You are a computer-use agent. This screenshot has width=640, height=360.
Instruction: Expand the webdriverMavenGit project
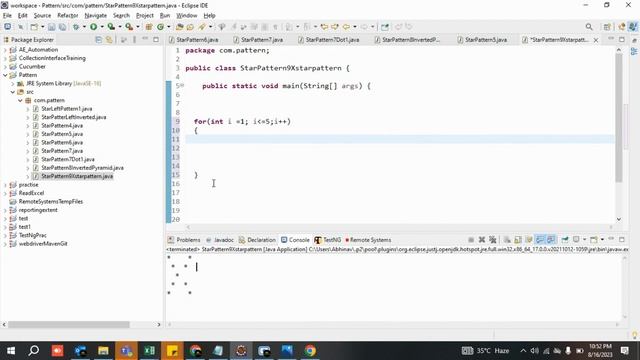(5, 244)
